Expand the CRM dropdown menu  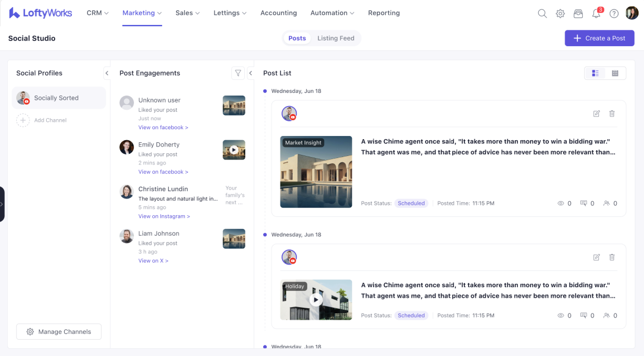click(97, 13)
